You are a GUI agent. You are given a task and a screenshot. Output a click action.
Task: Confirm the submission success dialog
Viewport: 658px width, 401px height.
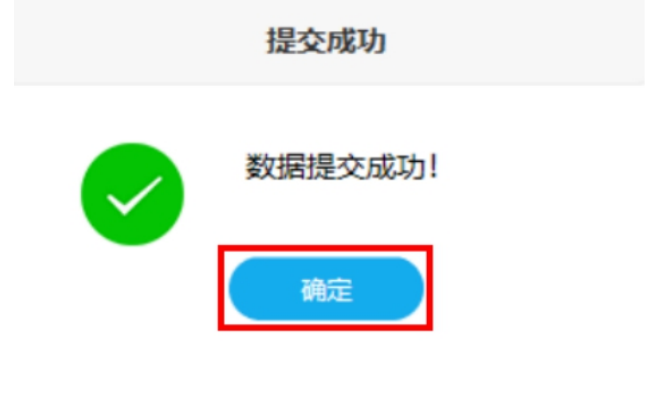pyautogui.click(x=326, y=289)
